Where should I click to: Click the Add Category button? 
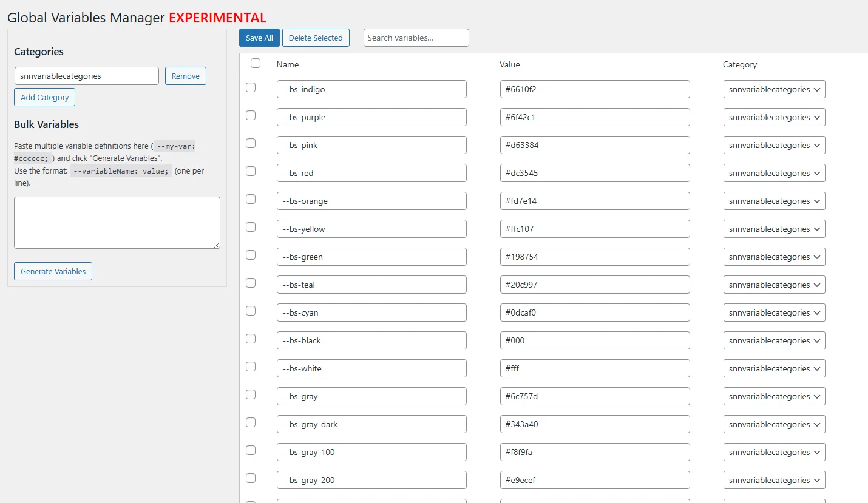point(45,97)
